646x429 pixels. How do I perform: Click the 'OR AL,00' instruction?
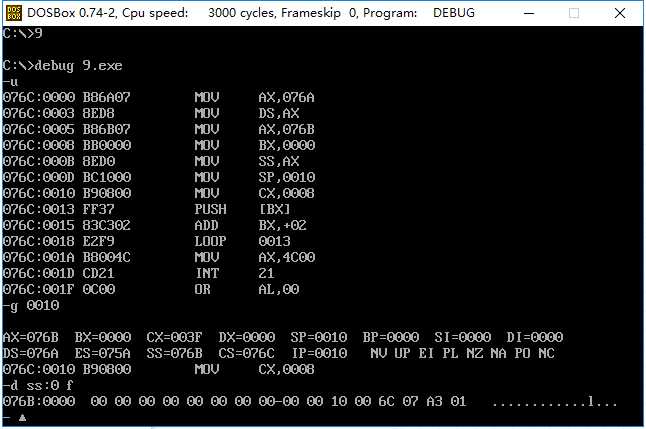pyautogui.click(x=247, y=289)
